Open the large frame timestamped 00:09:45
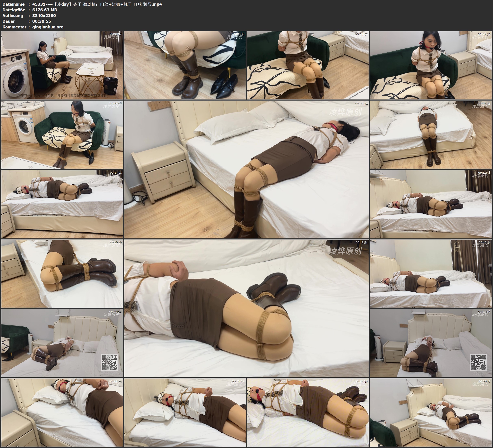493x448 pixels. pos(247,169)
